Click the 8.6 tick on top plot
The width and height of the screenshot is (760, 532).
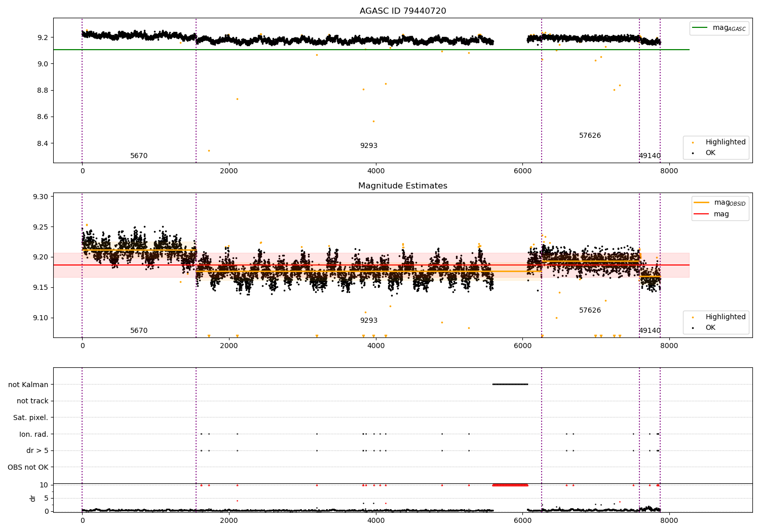coord(43,117)
